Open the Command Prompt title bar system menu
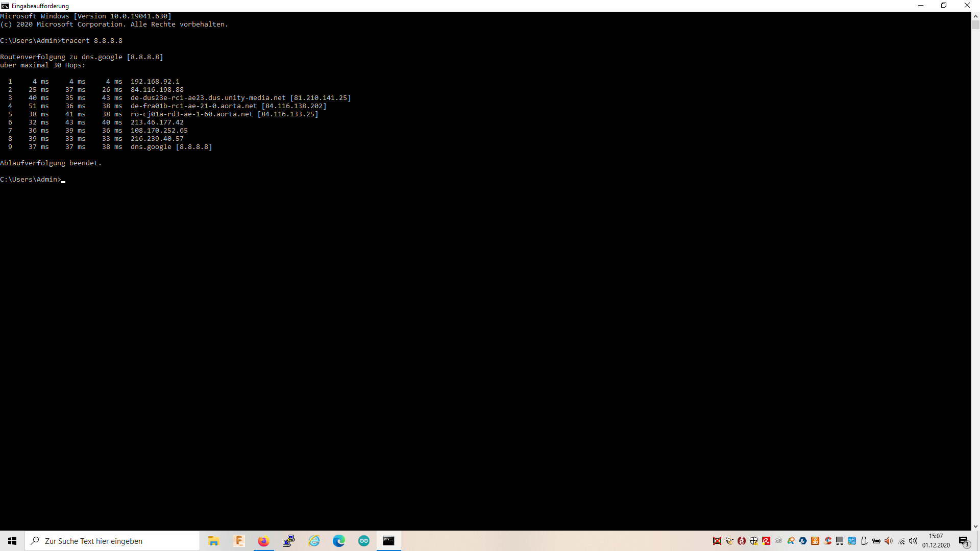980x551 pixels. pyautogui.click(x=5, y=6)
